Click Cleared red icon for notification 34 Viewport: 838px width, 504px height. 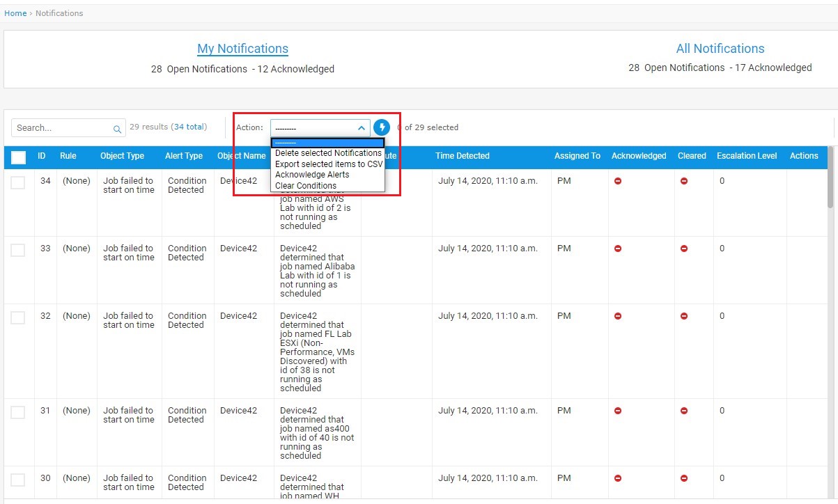pyautogui.click(x=684, y=181)
